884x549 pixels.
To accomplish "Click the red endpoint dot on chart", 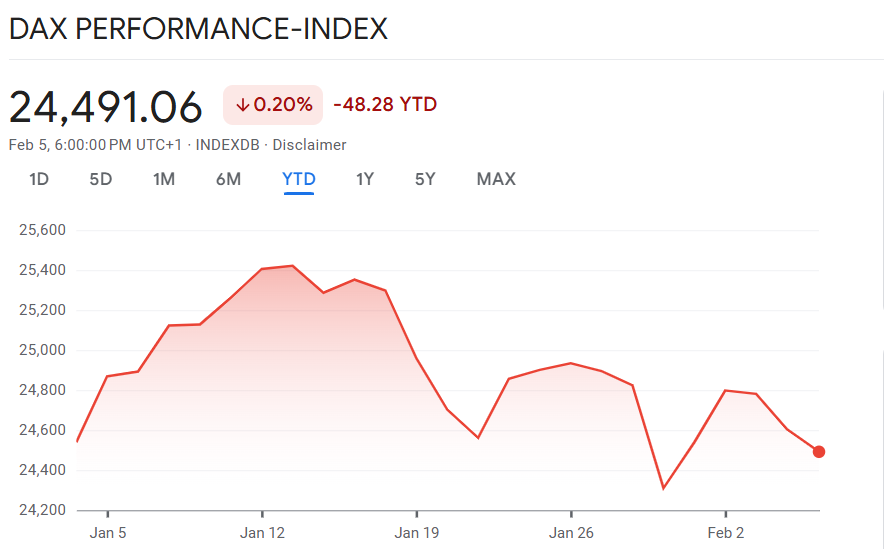I will (x=819, y=452).
